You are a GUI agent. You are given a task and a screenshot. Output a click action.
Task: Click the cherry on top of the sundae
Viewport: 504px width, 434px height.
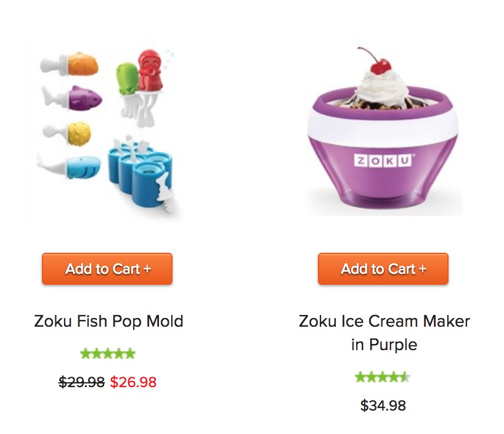coord(381,67)
